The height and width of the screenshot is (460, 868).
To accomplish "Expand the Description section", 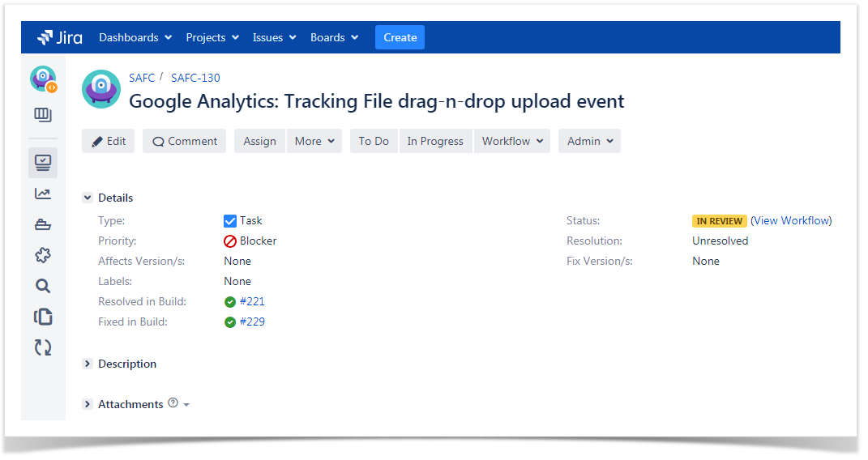I will point(88,364).
